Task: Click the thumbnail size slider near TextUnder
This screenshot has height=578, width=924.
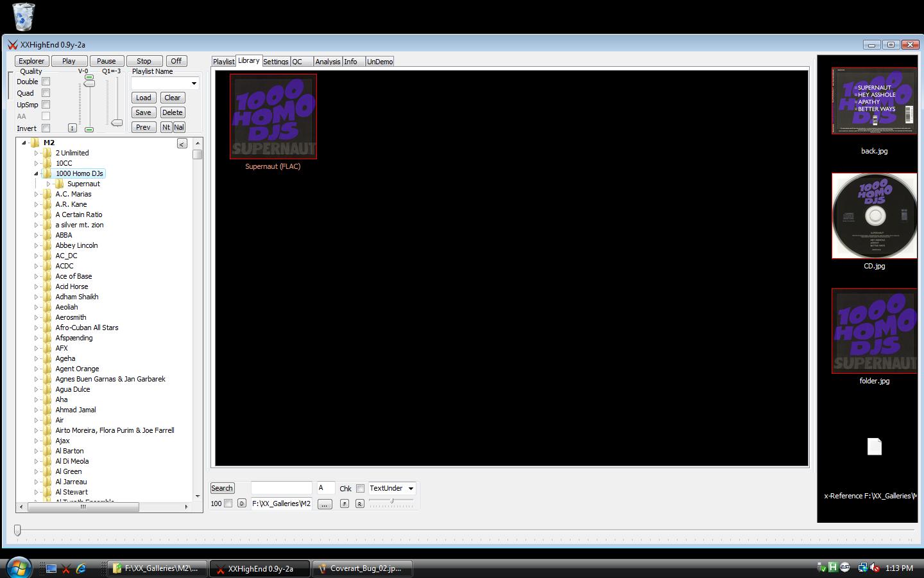Action: point(391,501)
